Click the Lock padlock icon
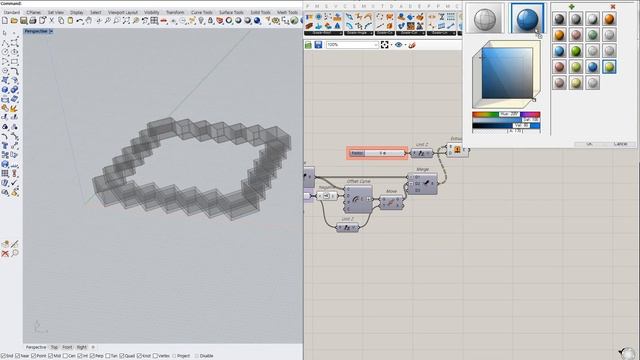640x360 pixels. (211, 20)
